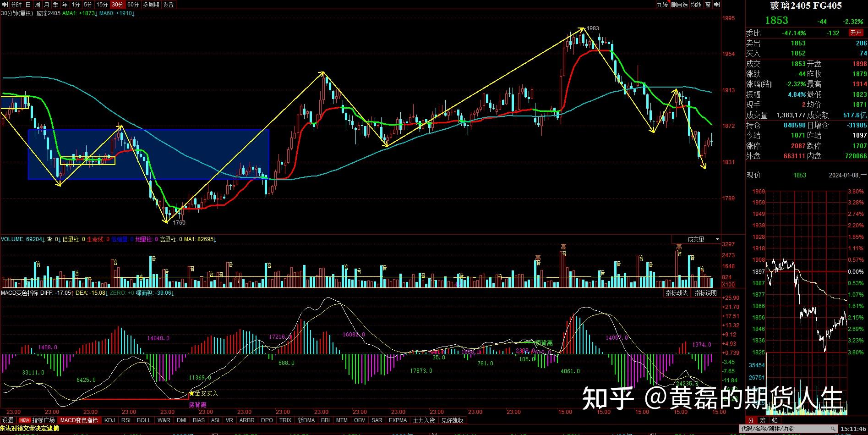Select the 新DMA indicator tab
868x435 pixels.
[x=306, y=420]
